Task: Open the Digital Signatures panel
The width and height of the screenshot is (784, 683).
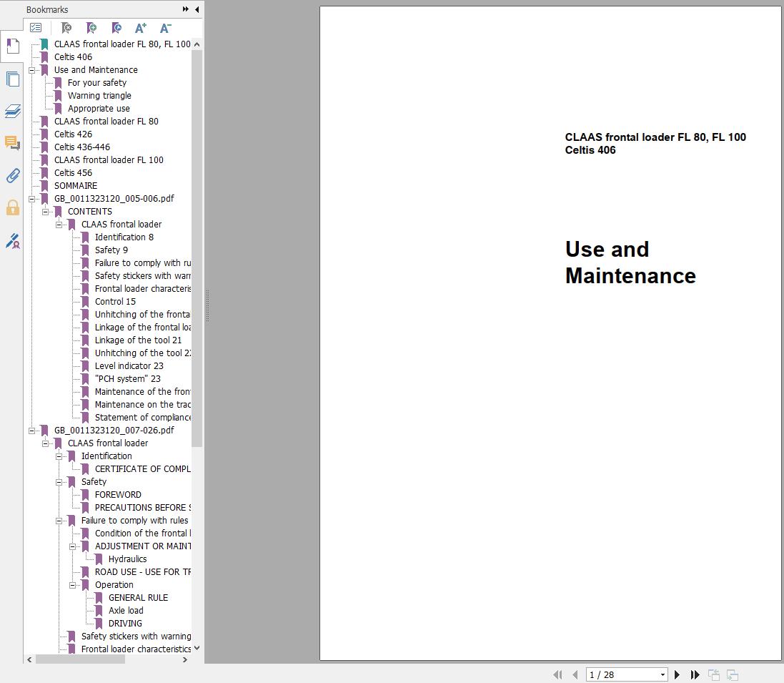Action: [x=12, y=241]
